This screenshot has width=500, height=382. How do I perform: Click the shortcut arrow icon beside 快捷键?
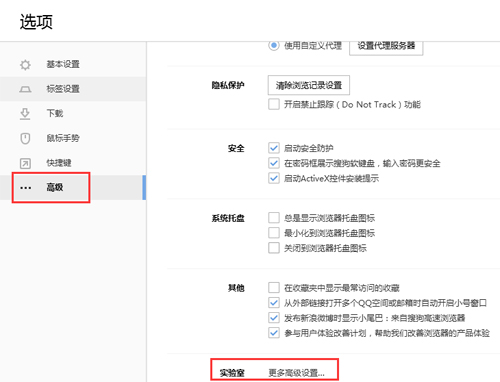click(25, 163)
